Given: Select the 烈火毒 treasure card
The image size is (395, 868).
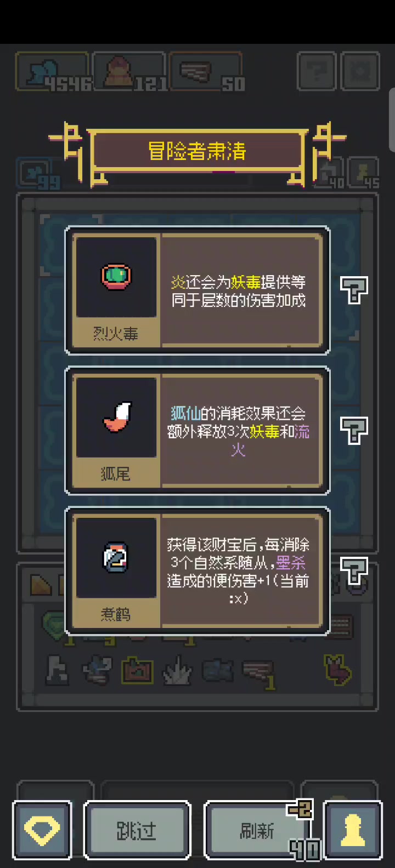Looking at the screenshot, I should (198, 290).
